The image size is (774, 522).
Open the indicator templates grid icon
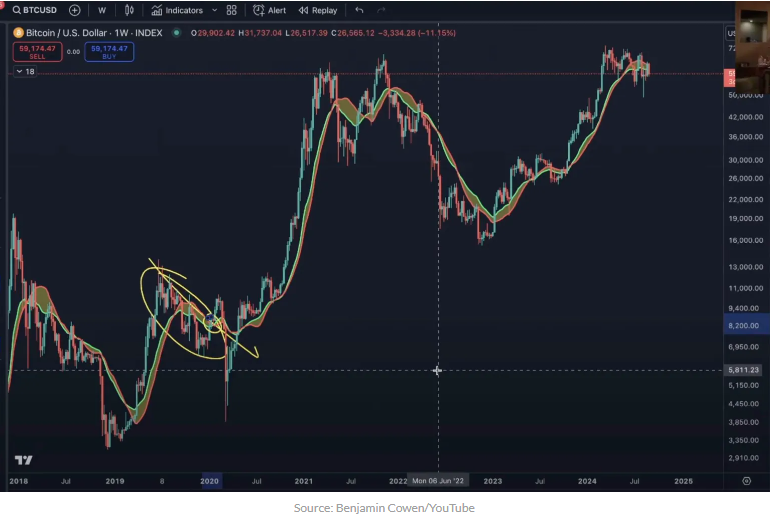point(232,10)
